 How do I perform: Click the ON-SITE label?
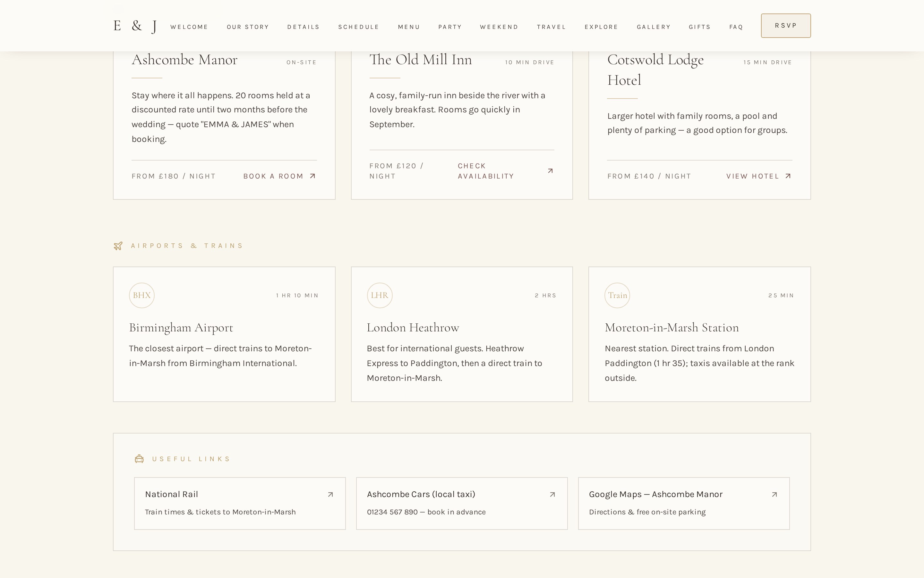click(302, 62)
